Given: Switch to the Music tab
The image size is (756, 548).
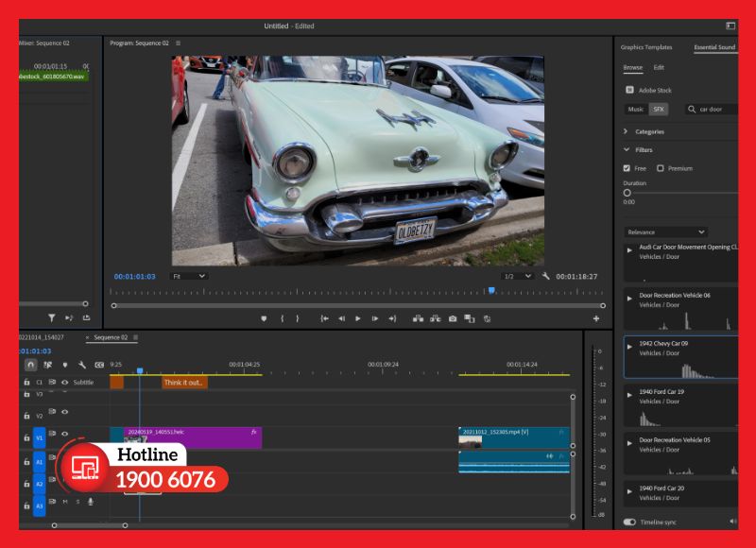Looking at the screenshot, I should click(x=635, y=110).
